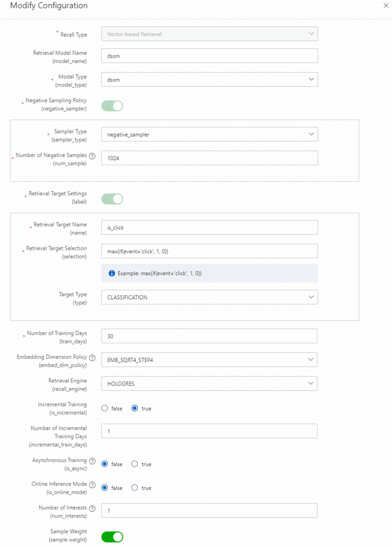Open the Model Type dropdown
Viewport: 392px width, 547px height.
(x=209, y=79)
